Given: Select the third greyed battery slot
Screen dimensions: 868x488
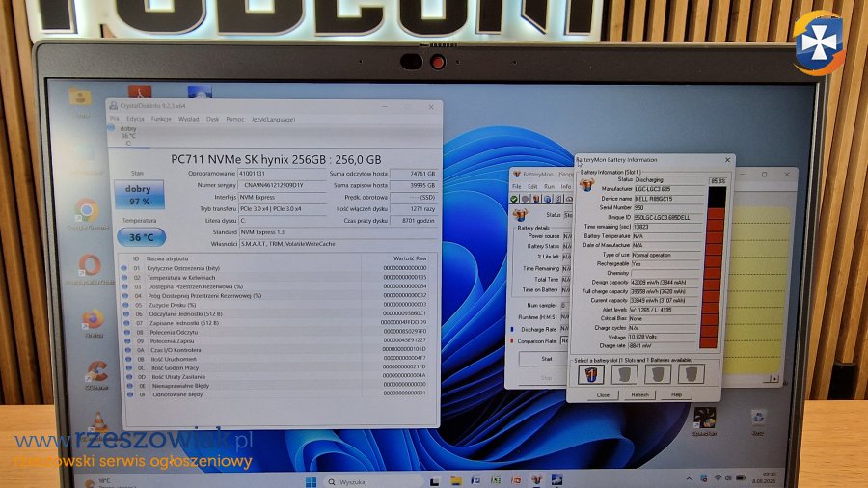Looking at the screenshot, I should point(658,374).
